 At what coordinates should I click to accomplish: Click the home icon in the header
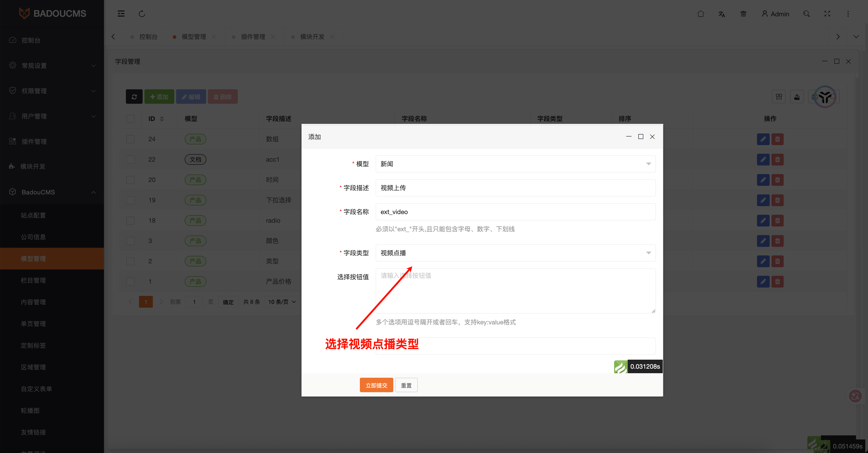coord(701,14)
